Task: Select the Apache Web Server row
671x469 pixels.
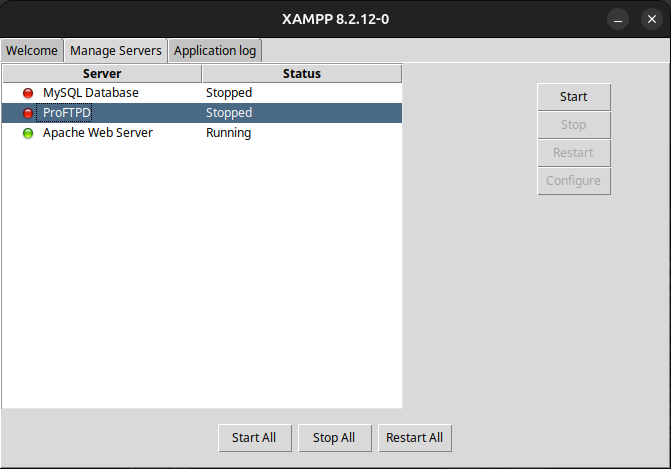Action: point(97,133)
